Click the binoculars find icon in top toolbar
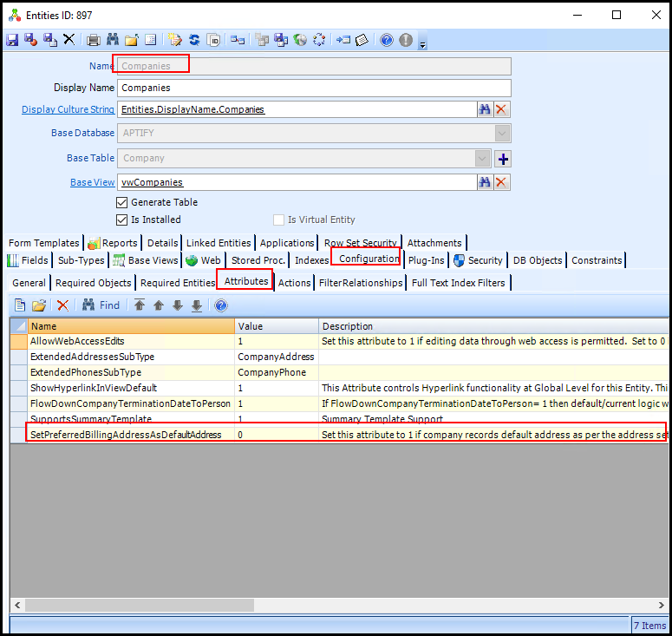672x636 pixels. click(x=113, y=40)
